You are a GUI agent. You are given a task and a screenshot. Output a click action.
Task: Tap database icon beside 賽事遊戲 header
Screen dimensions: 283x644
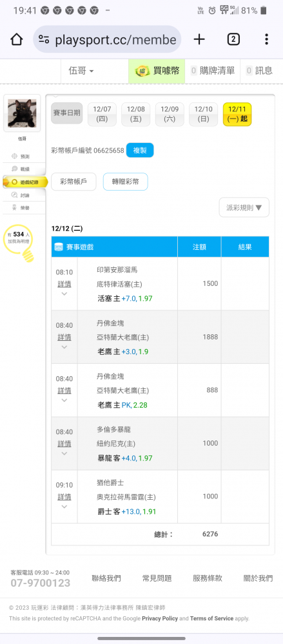59,247
